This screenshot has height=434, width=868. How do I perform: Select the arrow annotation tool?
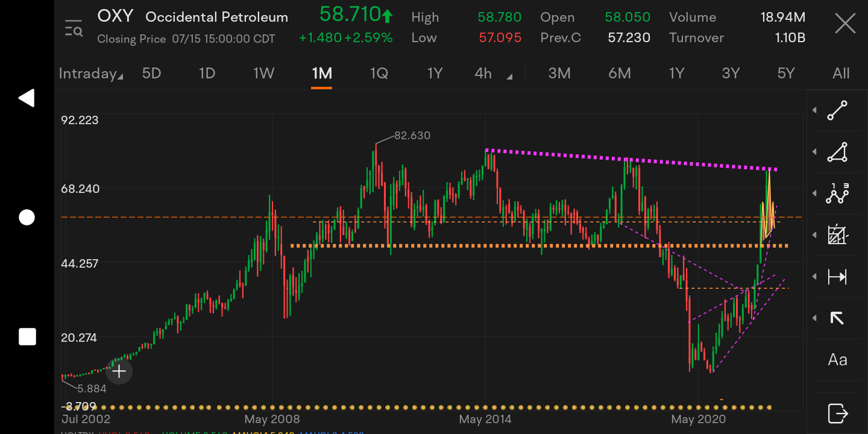(837, 318)
